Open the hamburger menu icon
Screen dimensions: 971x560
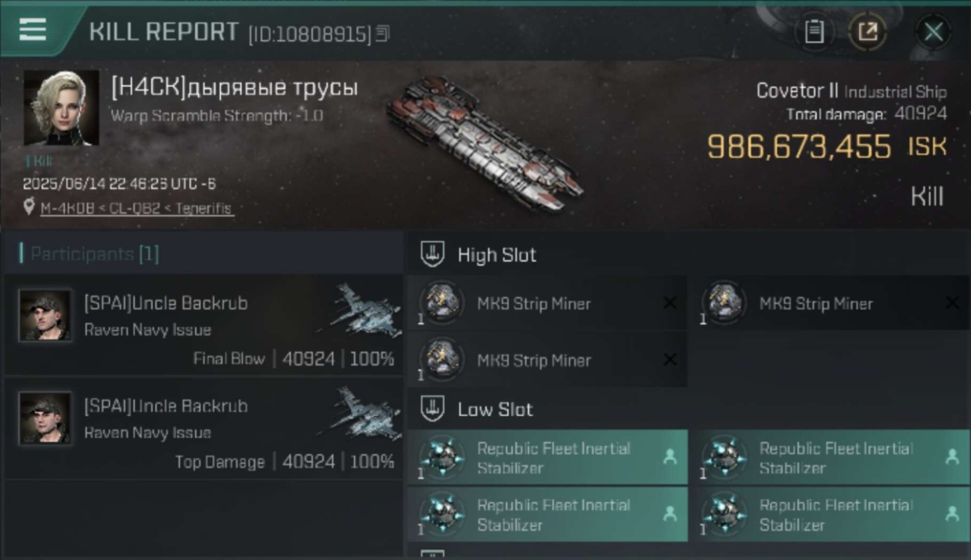coord(32,30)
